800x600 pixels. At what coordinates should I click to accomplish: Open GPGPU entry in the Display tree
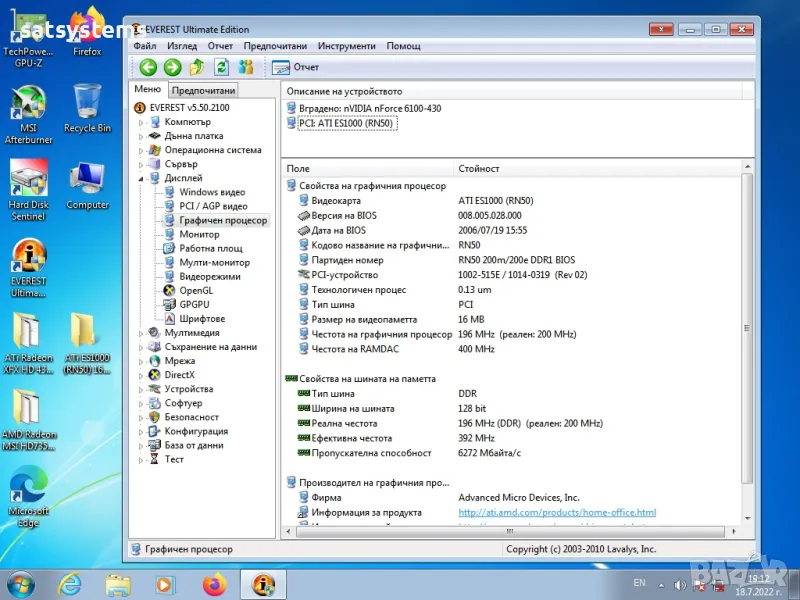click(194, 304)
